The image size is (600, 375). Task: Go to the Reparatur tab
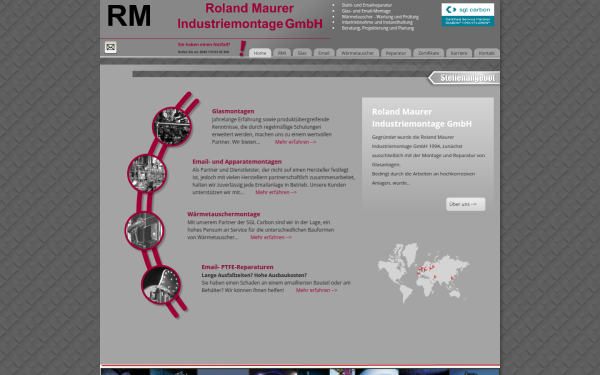pos(396,53)
